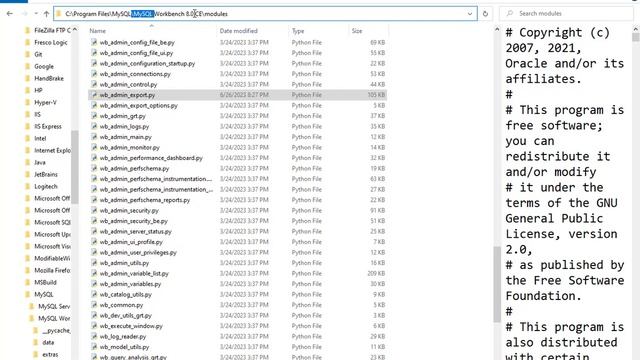The image size is (640, 360).
Task: Click the wb_catalog_utils.py file name
Action: tap(126, 294)
